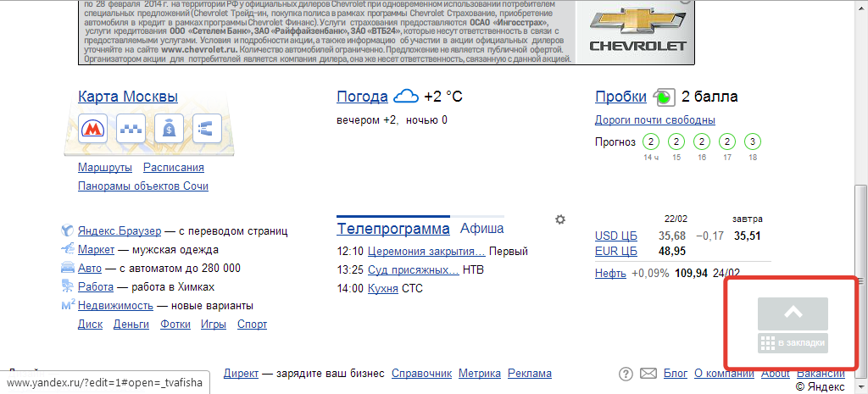
Task: Open the Работа link
Action: pyautogui.click(x=96, y=287)
